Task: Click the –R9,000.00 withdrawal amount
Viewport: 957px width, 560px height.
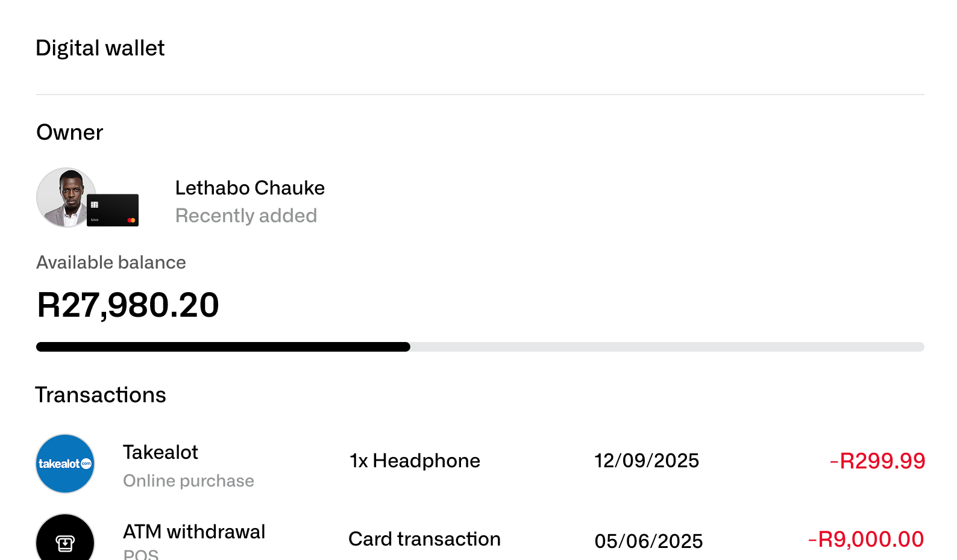Action: [x=866, y=539]
